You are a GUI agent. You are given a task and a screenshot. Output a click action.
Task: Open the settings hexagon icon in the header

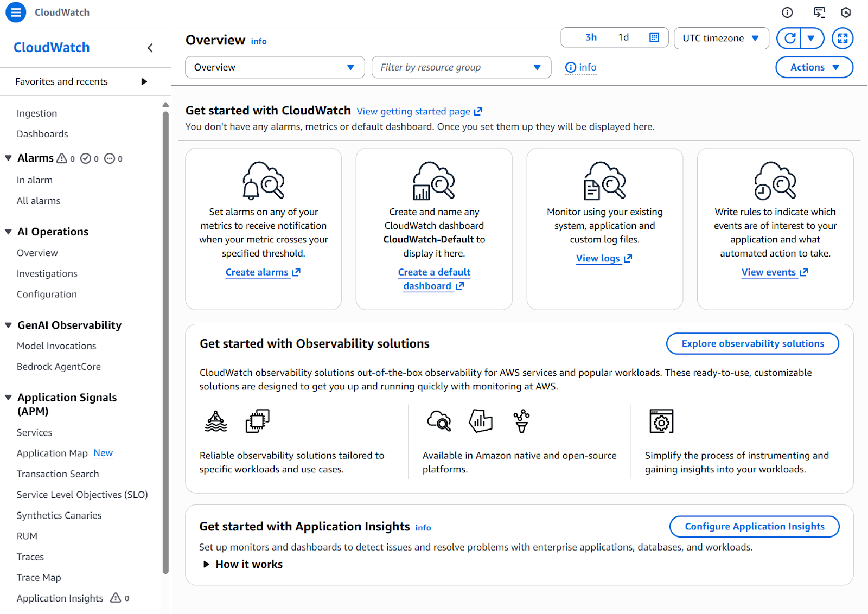coord(845,12)
